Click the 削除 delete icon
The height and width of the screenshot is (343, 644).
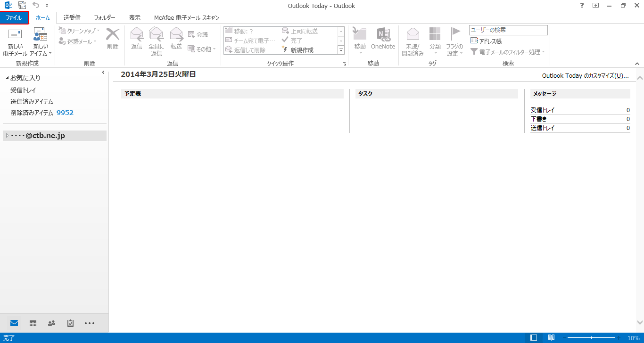[113, 39]
